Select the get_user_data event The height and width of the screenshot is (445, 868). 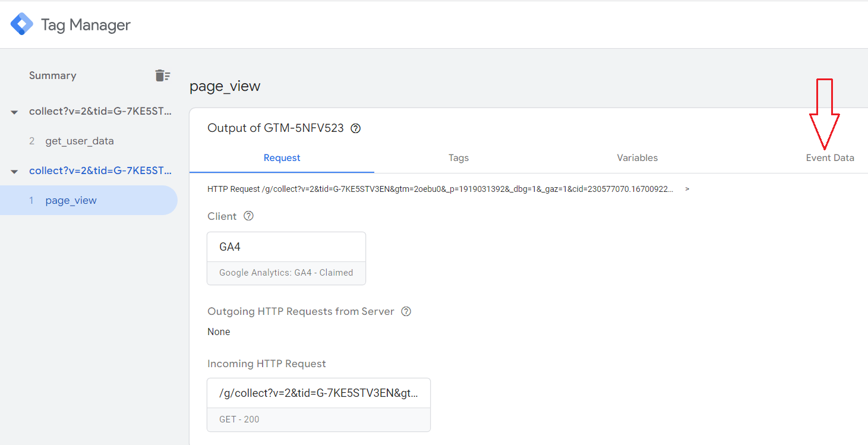pos(79,141)
